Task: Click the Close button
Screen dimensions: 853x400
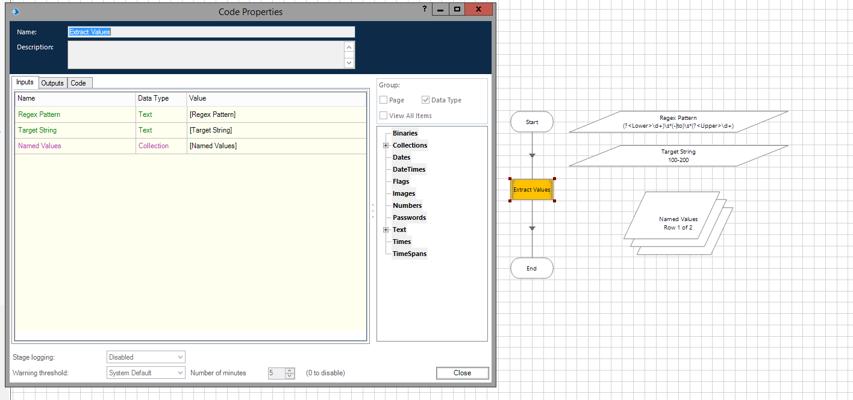Action: (462, 373)
